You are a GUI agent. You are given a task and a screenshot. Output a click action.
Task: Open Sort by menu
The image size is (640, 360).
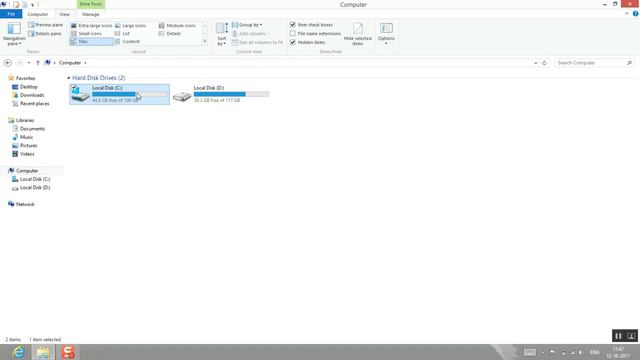click(222, 34)
